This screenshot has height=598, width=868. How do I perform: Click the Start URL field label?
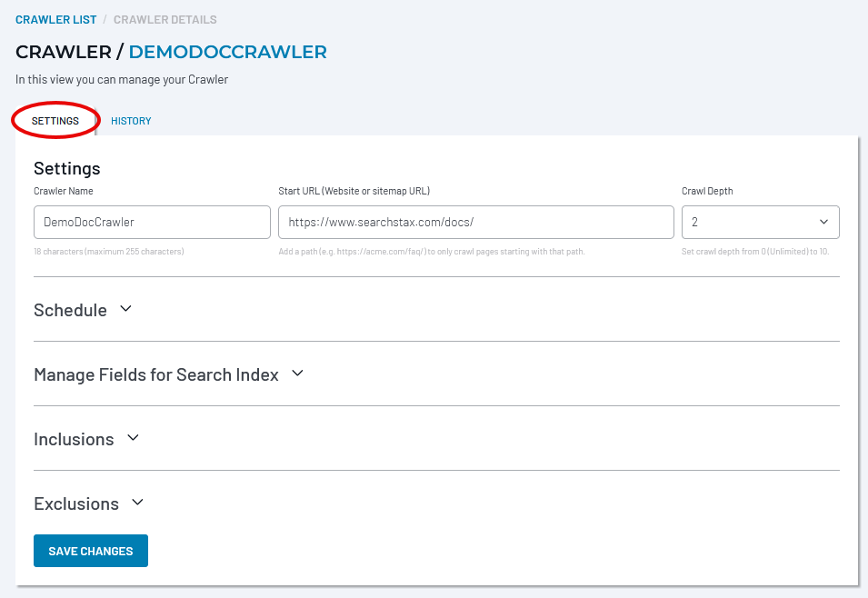point(354,191)
